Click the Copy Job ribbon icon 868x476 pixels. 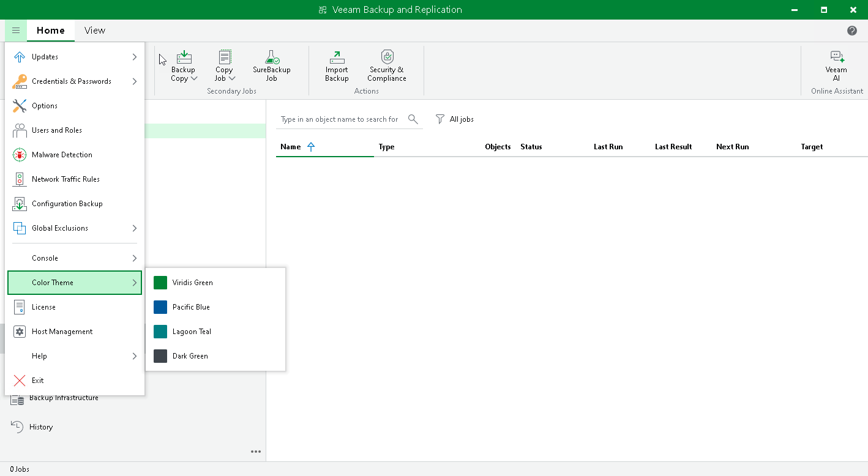click(225, 57)
